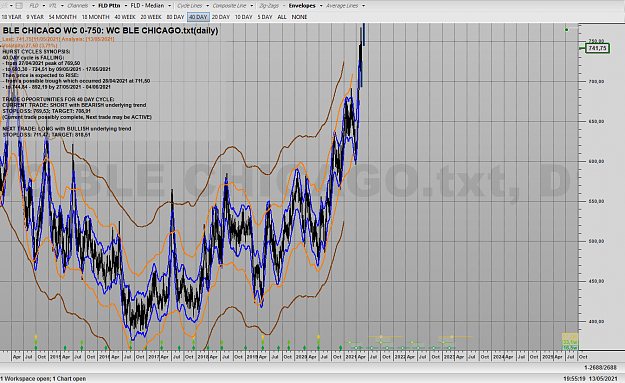Click the 650,00 price axis label
Image resolution: width=625 pixels, height=383 pixels.
point(596,122)
